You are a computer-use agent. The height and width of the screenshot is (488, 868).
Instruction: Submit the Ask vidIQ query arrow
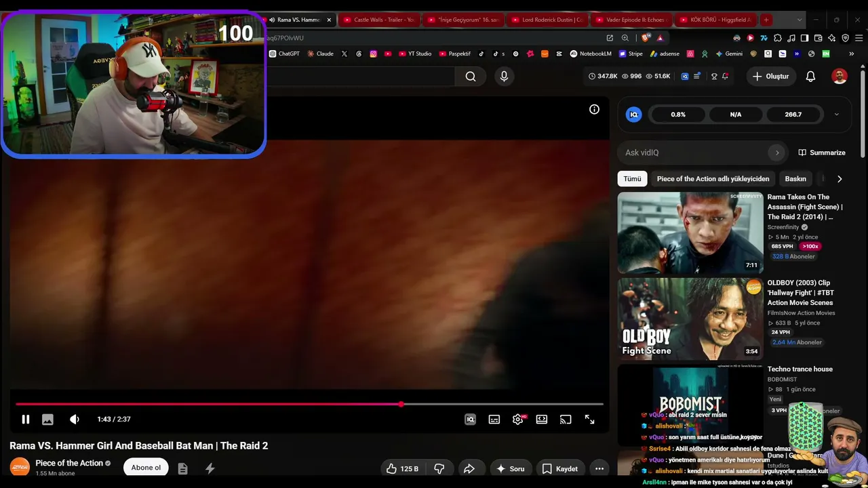coord(777,152)
